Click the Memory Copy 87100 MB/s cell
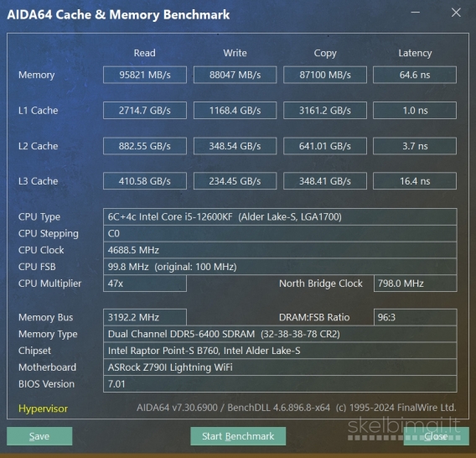Image resolution: width=476 pixels, height=458 pixels. pyautogui.click(x=325, y=75)
